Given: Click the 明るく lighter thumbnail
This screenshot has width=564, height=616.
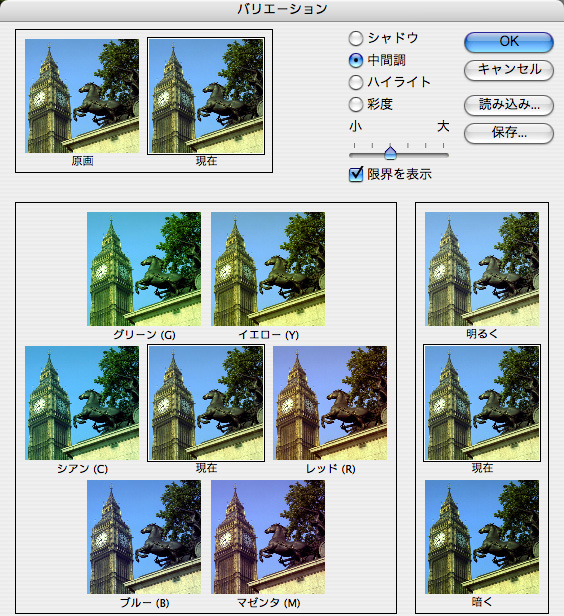Looking at the screenshot, I should click(482, 269).
